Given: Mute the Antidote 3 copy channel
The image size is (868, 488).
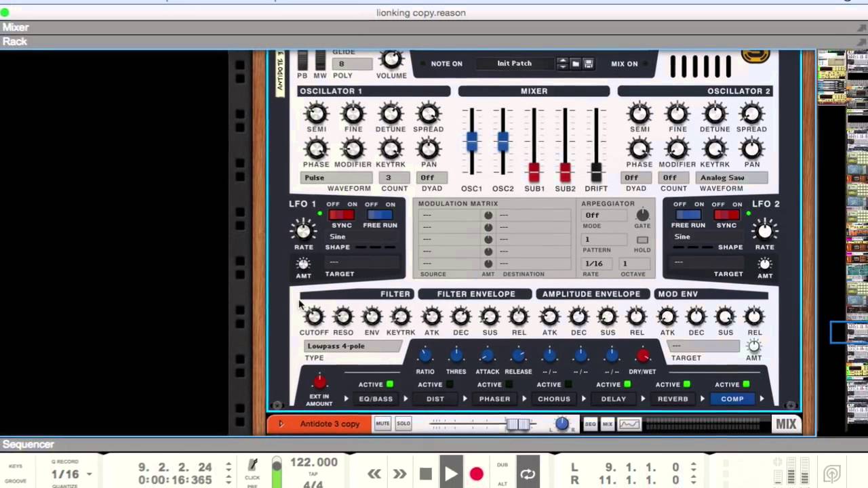Looking at the screenshot, I should (x=382, y=424).
